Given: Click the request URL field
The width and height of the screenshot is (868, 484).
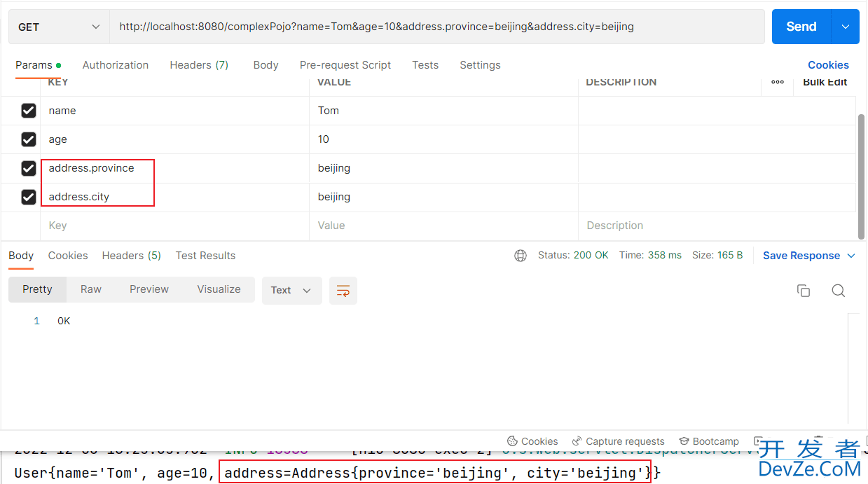Looking at the screenshot, I should tap(437, 27).
